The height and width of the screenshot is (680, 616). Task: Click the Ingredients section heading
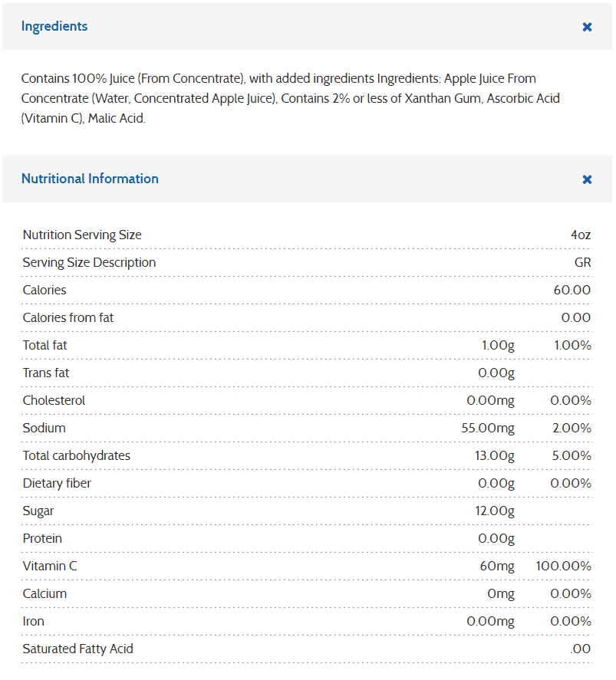[x=54, y=26]
